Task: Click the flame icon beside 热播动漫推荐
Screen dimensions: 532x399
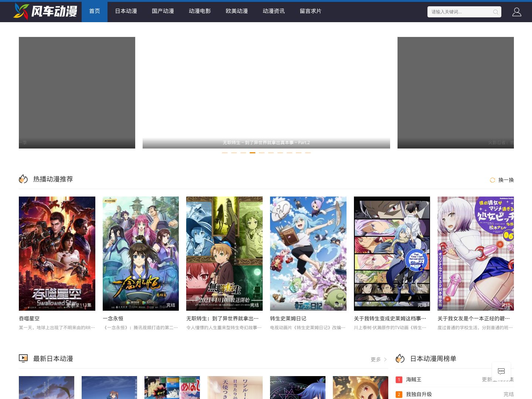Action: 23,179
